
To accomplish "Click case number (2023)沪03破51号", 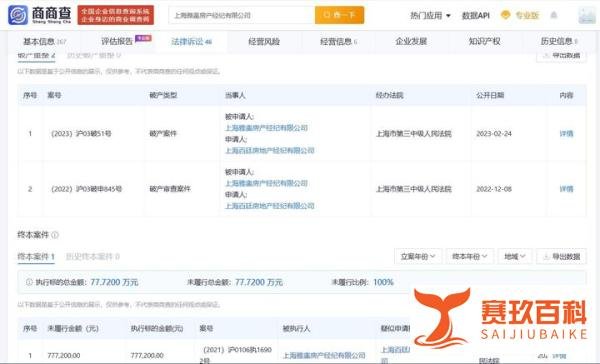I will pyautogui.click(x=81, y=134).
